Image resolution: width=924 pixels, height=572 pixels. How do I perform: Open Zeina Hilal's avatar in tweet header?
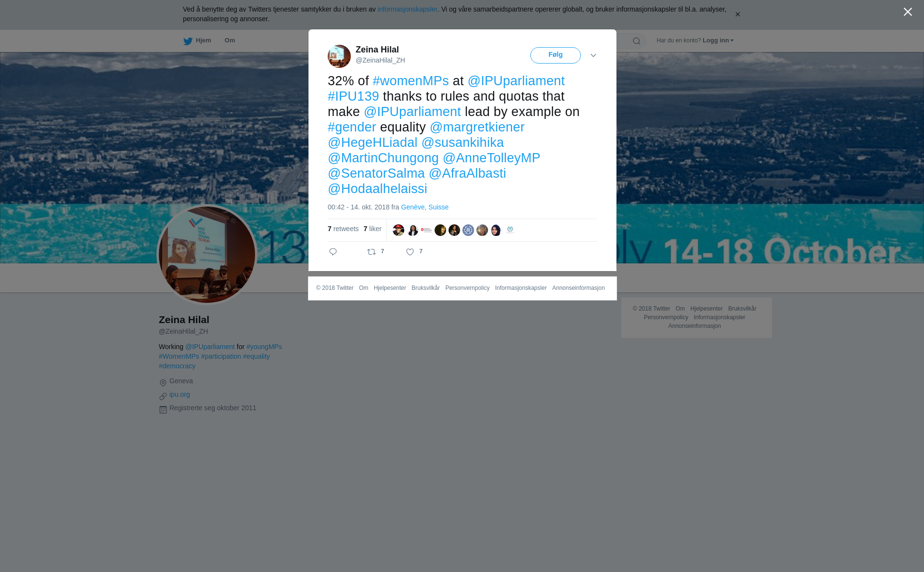click(339, 56)
